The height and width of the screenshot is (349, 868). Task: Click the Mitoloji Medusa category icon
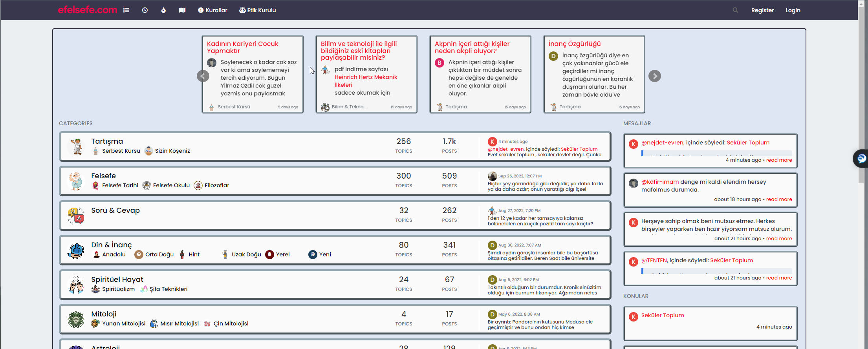(76, 319)
